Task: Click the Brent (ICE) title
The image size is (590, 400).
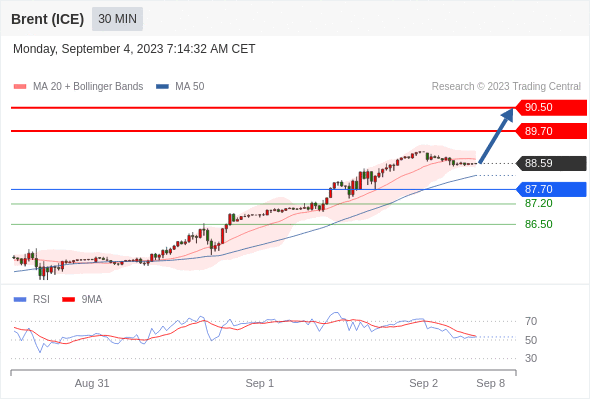Action: (47, 19)
